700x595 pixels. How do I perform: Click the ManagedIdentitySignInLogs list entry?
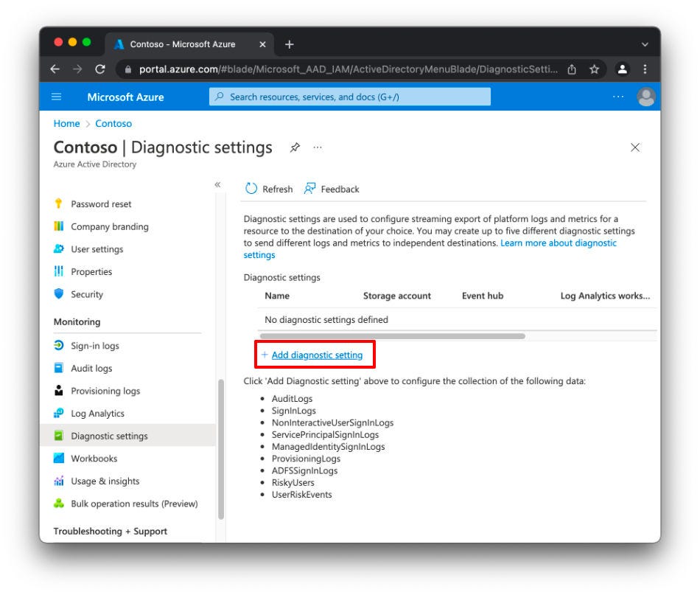tap(328, 447)
